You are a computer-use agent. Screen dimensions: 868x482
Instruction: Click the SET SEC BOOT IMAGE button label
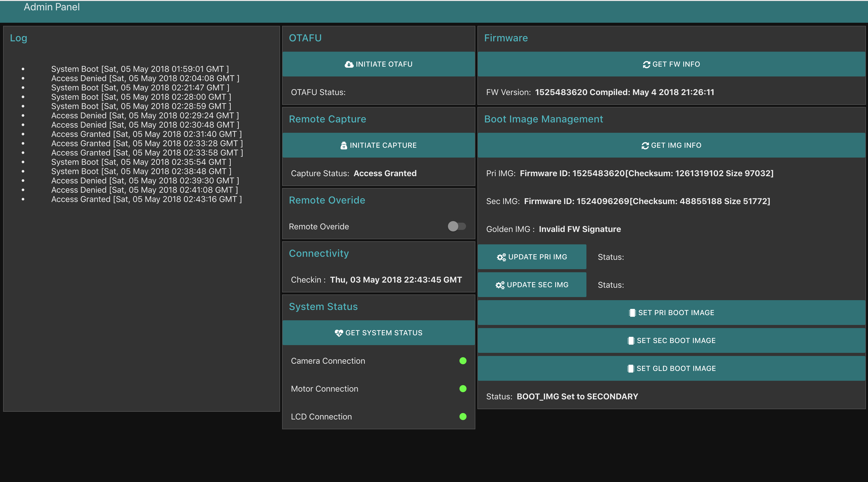676,341
